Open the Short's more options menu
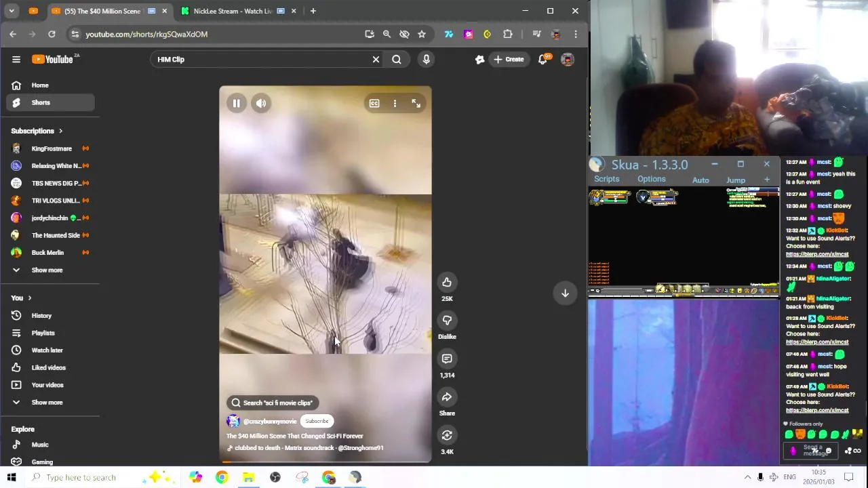This screenshot has width=868, height=488. click(x=395, y=104)
